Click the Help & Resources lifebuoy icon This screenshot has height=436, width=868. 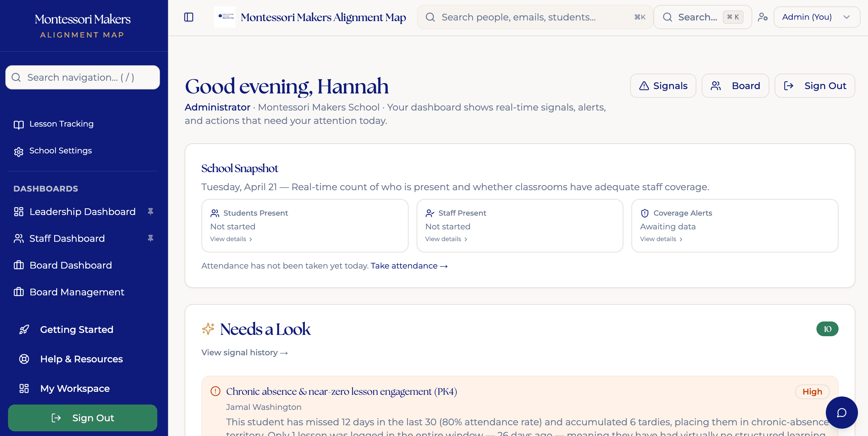point(24,359)
